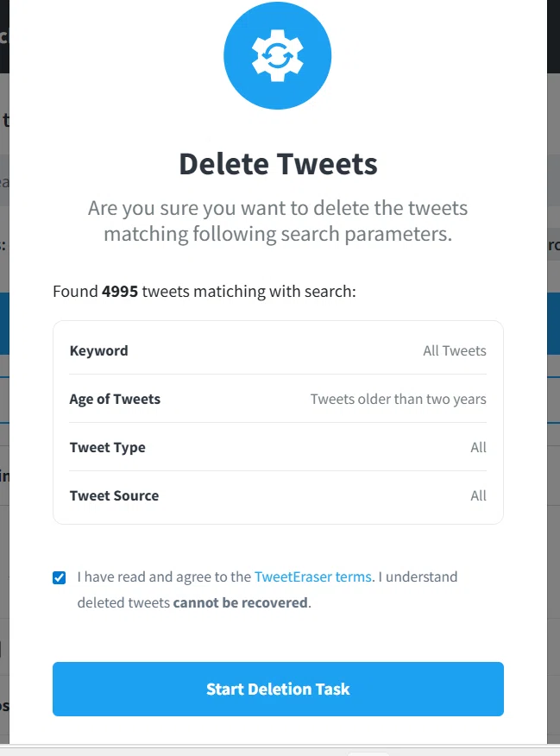560x756 pixels.
Task: Click dimmed blue bar right of dialog
Action: coord(553,323)
